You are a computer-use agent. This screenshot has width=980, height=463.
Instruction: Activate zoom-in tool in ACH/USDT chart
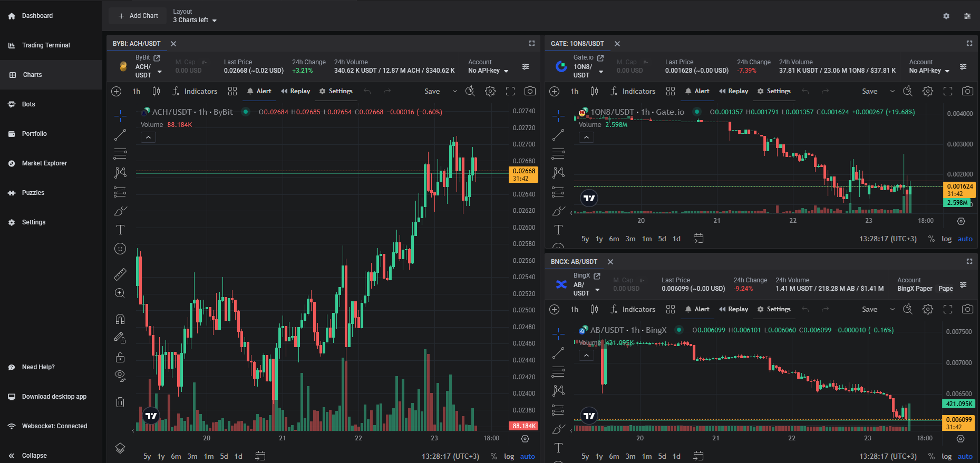tap(120, 293)
